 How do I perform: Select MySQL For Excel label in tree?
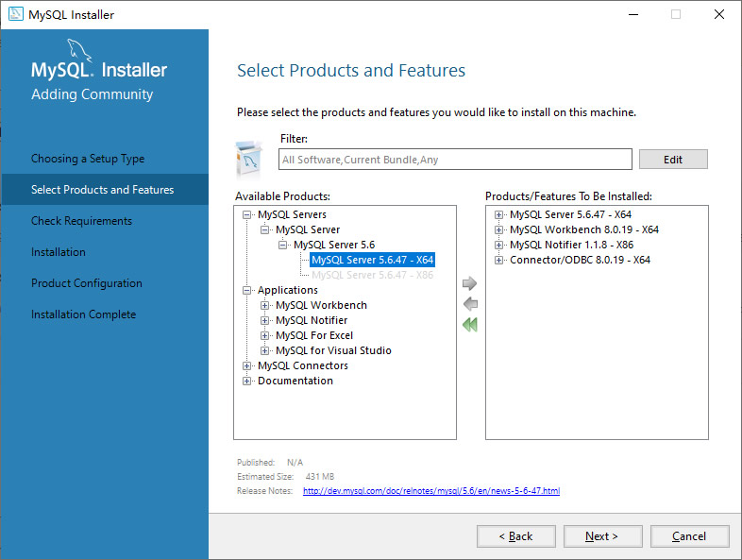pos(314,335)
